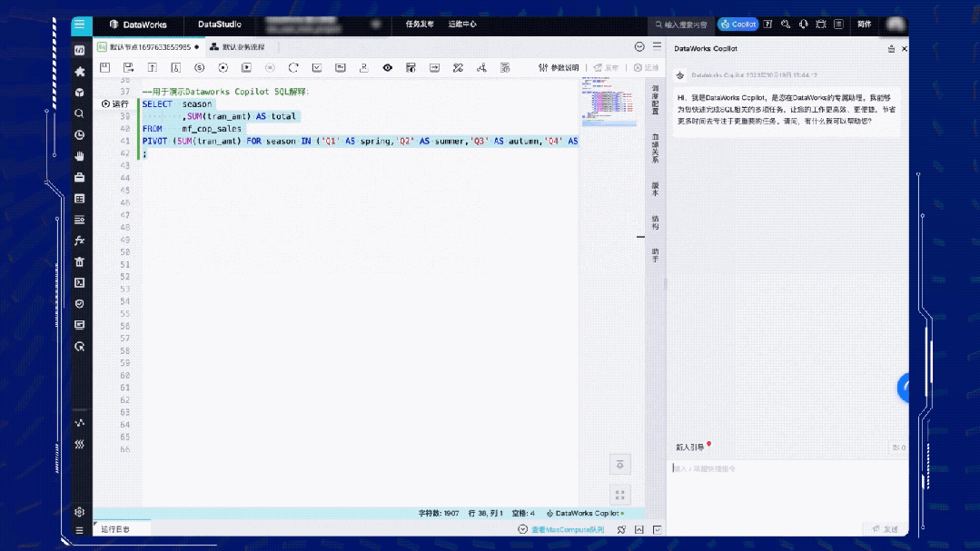Click the 发送 send button in Copilot
The height and width of the screenshot is (551, 980).
point(886,529)
